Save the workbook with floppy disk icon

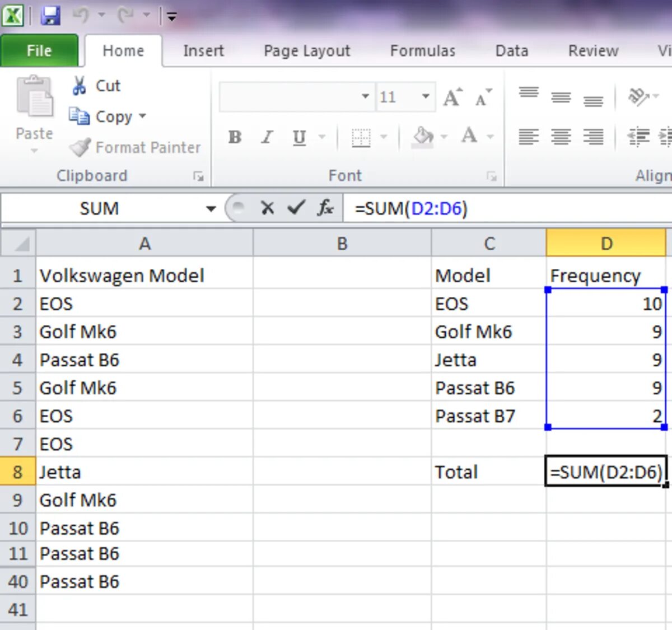pyautogui.click(x=50, y=16)
